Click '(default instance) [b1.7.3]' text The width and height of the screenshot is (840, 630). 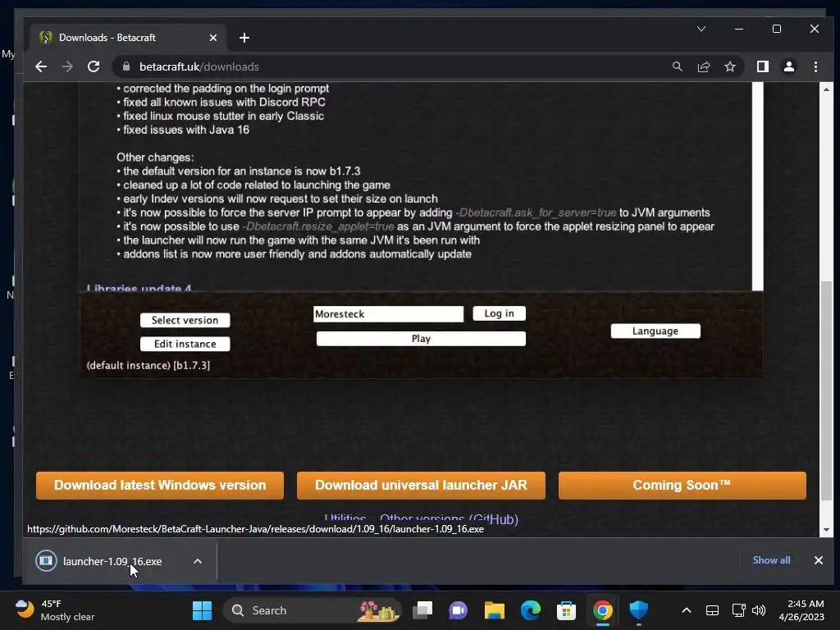[x=148, y=365]
